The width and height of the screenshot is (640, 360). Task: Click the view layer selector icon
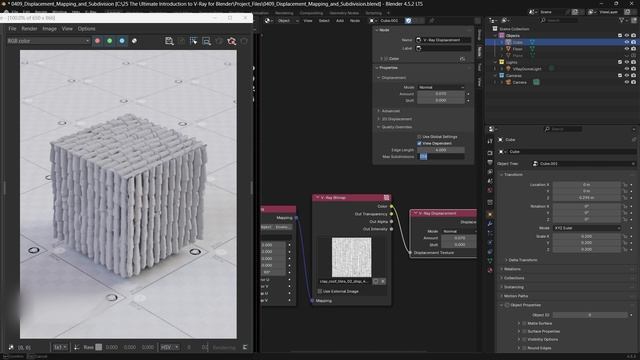point(591,12)
